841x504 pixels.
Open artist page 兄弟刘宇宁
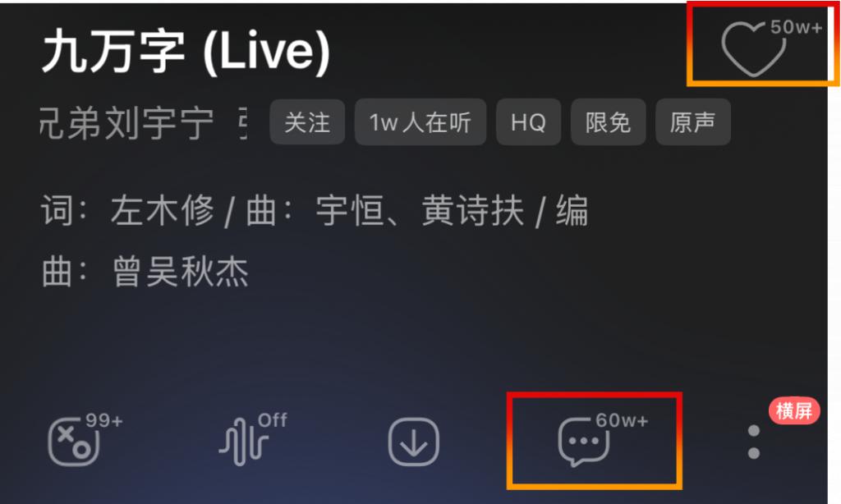[126, 123]
